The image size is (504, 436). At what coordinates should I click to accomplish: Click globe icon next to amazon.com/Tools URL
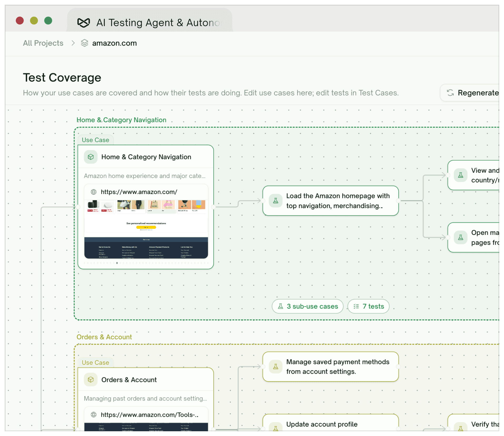[93, 415]
